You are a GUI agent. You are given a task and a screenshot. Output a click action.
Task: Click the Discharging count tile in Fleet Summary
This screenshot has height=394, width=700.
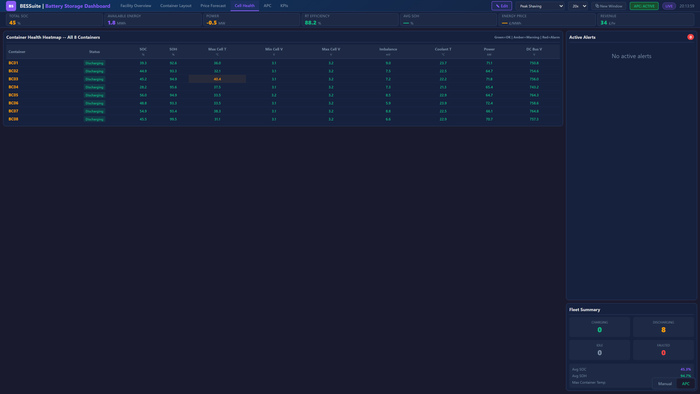tap(663, 327)
